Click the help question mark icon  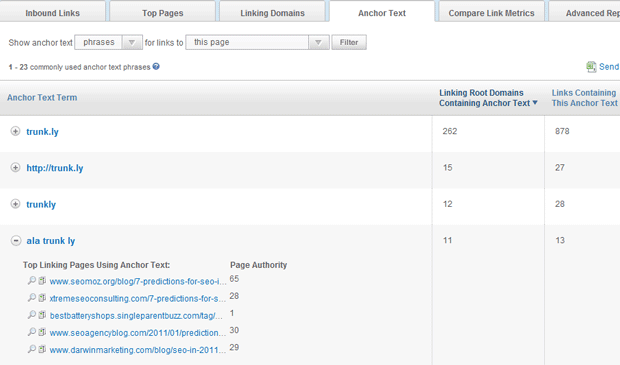tap(156, 66)
